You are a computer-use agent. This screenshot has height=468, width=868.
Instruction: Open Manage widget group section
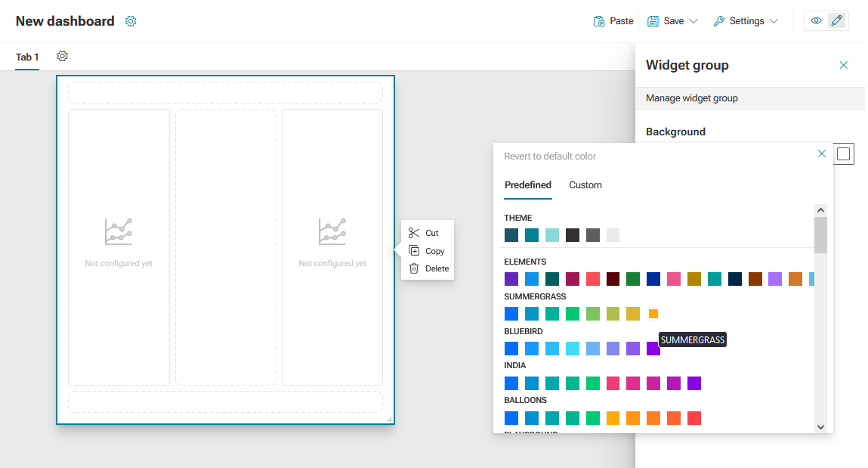(x=750, y=98)
